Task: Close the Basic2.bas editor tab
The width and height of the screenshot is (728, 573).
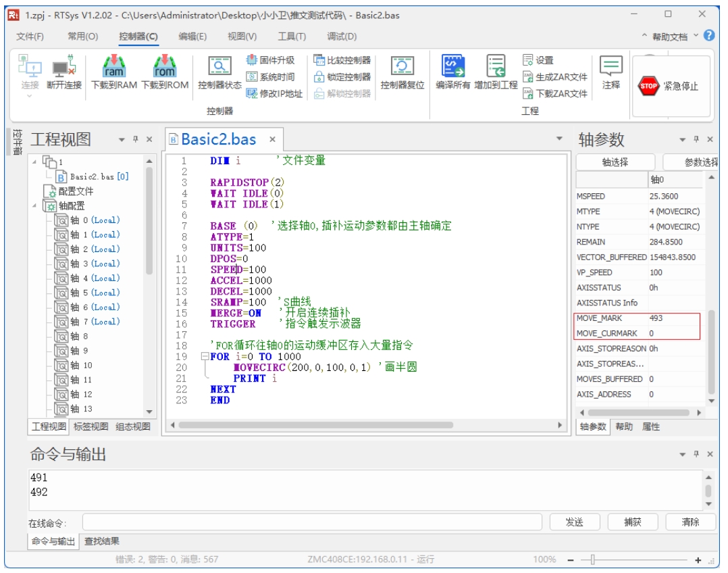Action: point(273,139)
